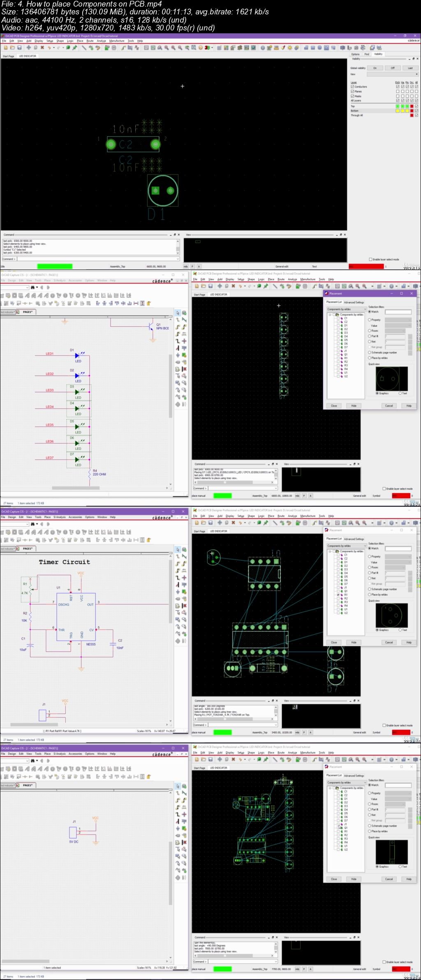Open the Property value dropdown in the LED-strip frame Placement dialog
Viewport: 421px width, 980px height.
(x=398, y=320)
